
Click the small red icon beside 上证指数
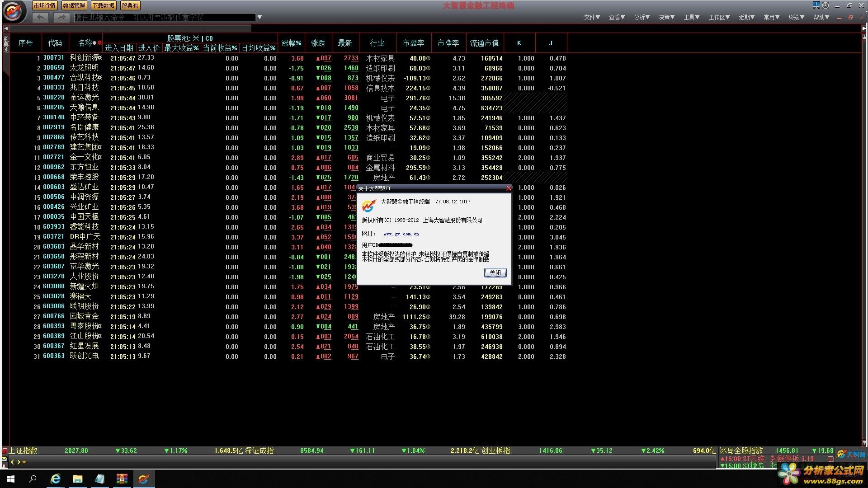[x=5, y=450]
